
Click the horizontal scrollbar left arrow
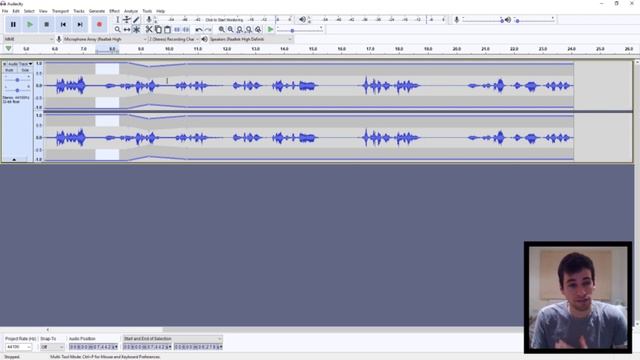point(47,330)
